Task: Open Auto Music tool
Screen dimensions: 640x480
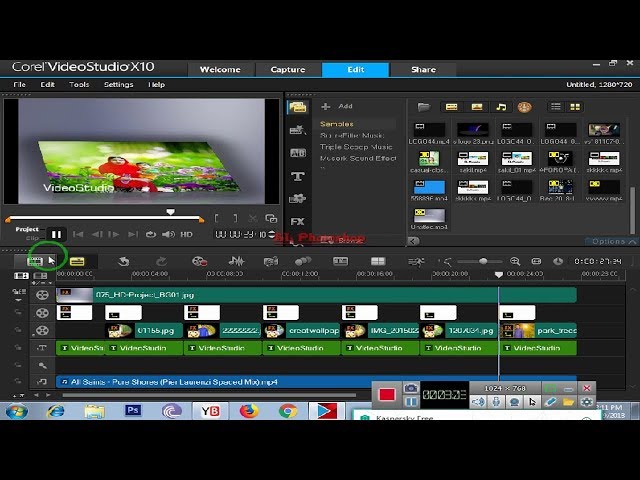Action: [x=271, y=261]
